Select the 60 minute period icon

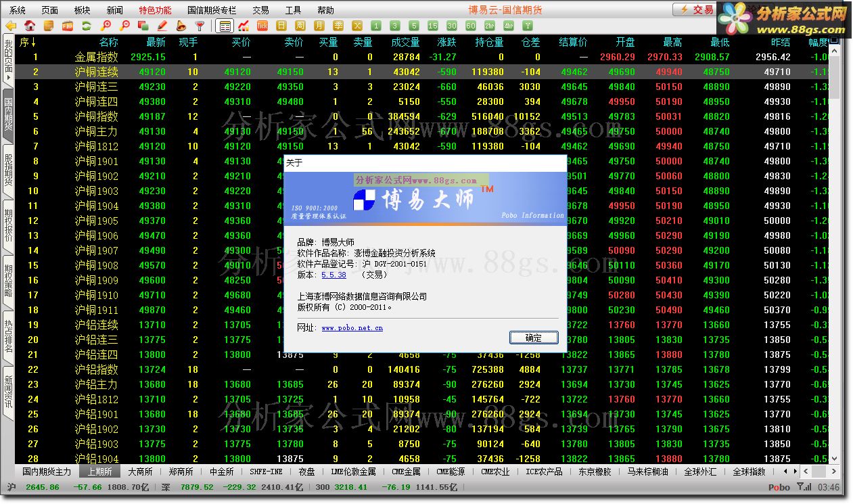[471, 26]
